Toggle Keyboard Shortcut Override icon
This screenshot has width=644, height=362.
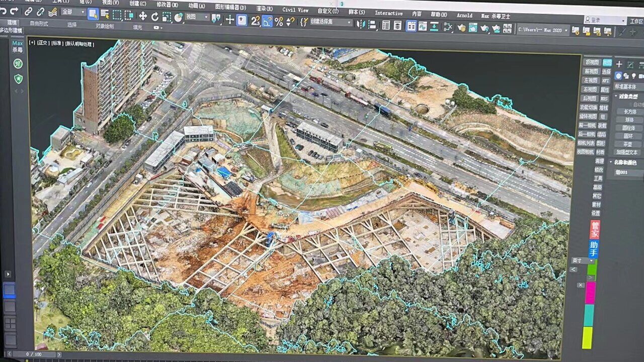242,20
